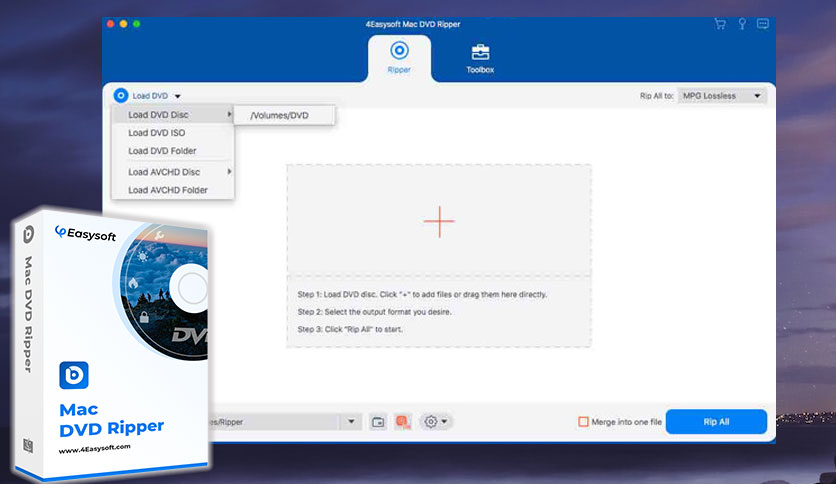The image size is (836, 484).
Task: Click the Rip All button
Action: pos(716,422)
